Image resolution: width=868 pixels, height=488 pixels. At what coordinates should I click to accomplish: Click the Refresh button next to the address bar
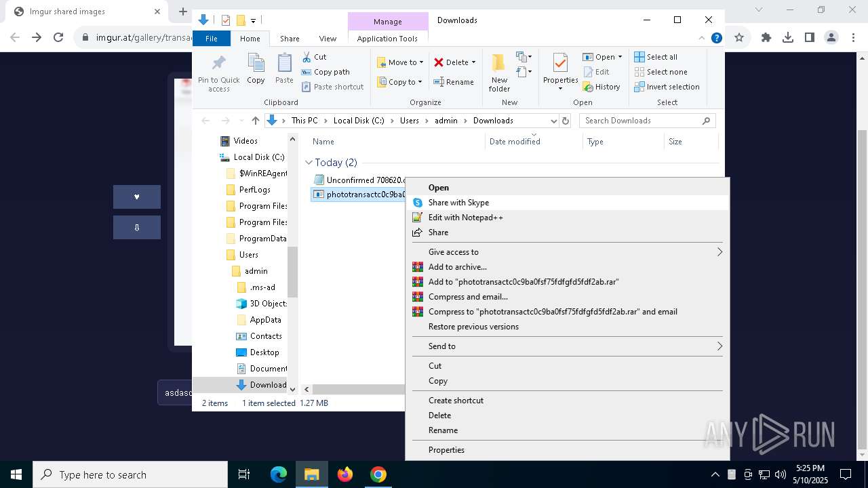566,121
